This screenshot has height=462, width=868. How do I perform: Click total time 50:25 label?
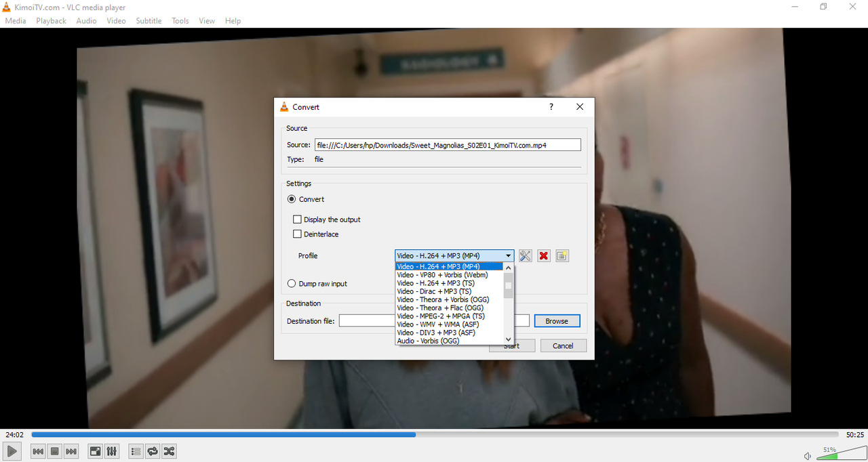(854, 435)
